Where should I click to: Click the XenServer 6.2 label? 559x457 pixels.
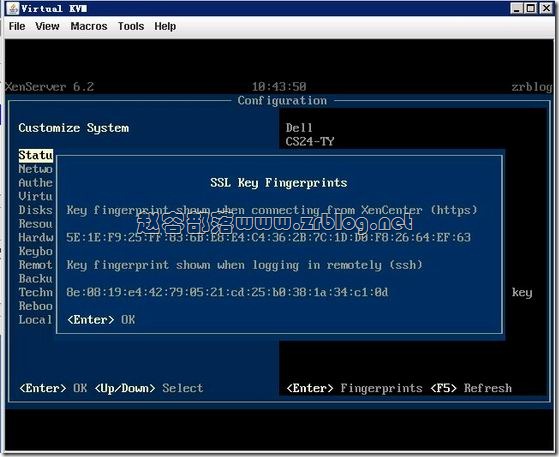50,87
